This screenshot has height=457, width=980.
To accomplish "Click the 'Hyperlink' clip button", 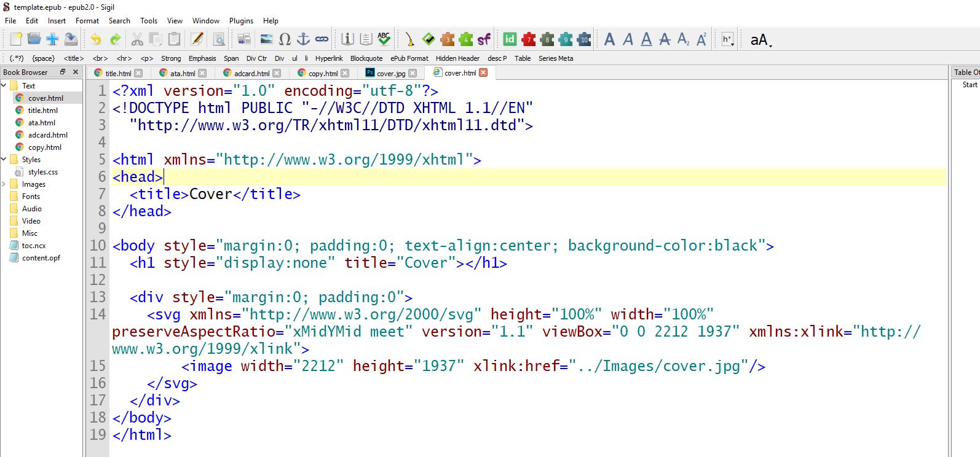I will click(329, 58).
